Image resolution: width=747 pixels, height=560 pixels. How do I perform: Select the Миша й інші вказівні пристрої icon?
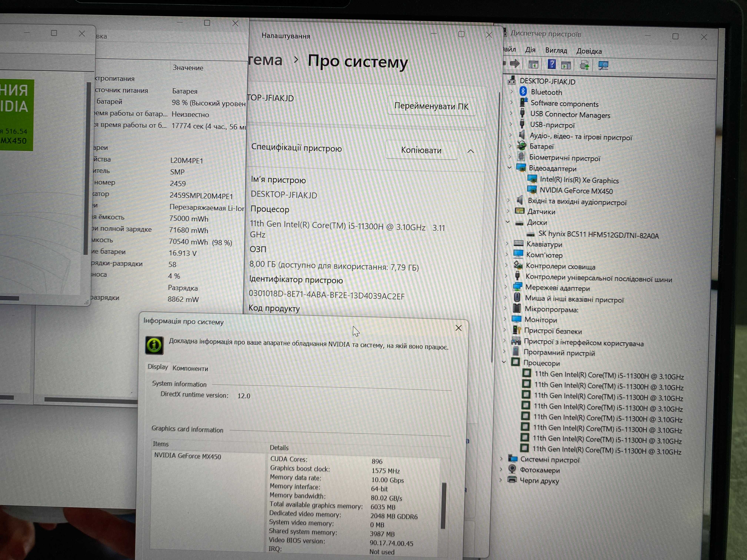(x=517, y=298)
